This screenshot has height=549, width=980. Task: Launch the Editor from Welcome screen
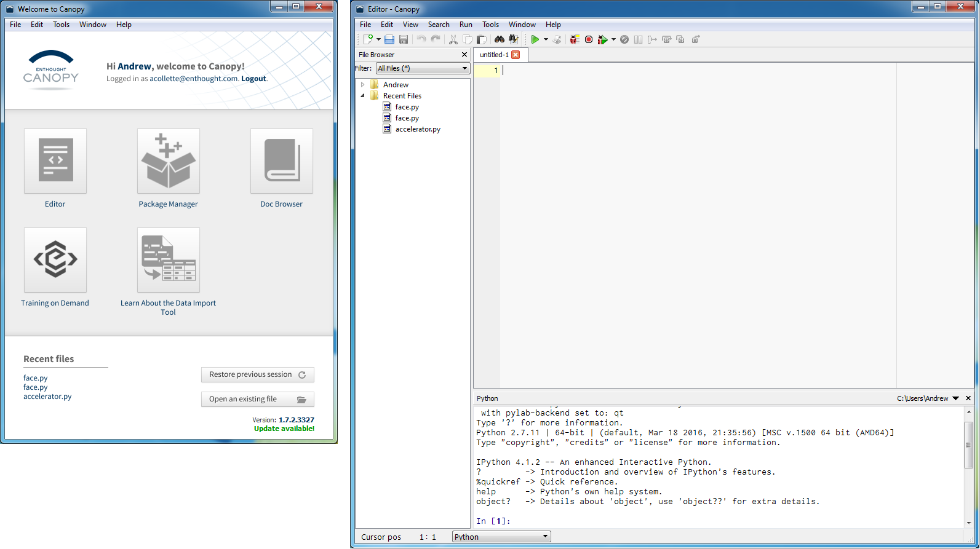tap(55, 161)
